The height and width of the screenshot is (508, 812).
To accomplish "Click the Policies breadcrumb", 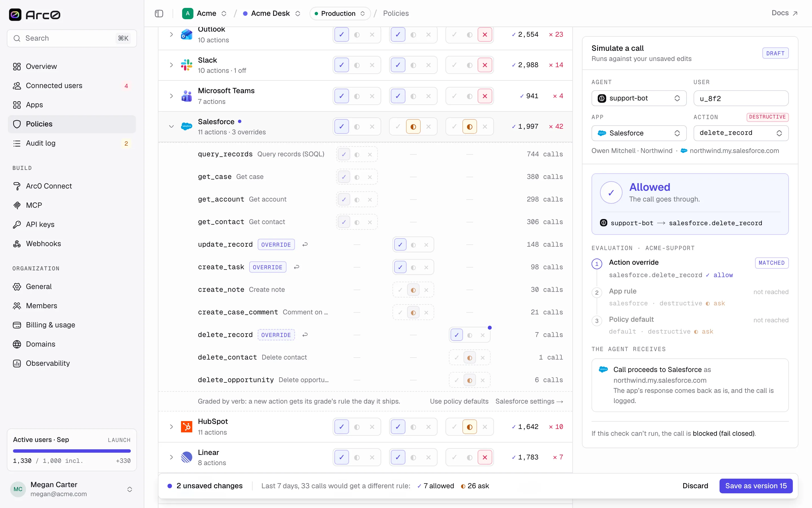I will point(396,14).
